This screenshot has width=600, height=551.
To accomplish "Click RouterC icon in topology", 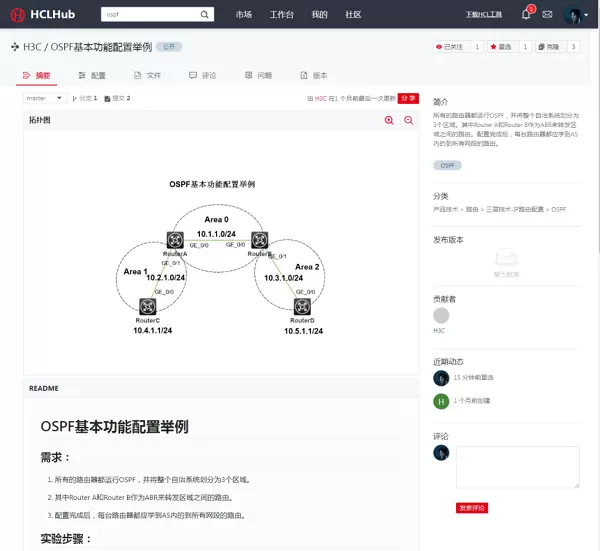I will [148, 306].
